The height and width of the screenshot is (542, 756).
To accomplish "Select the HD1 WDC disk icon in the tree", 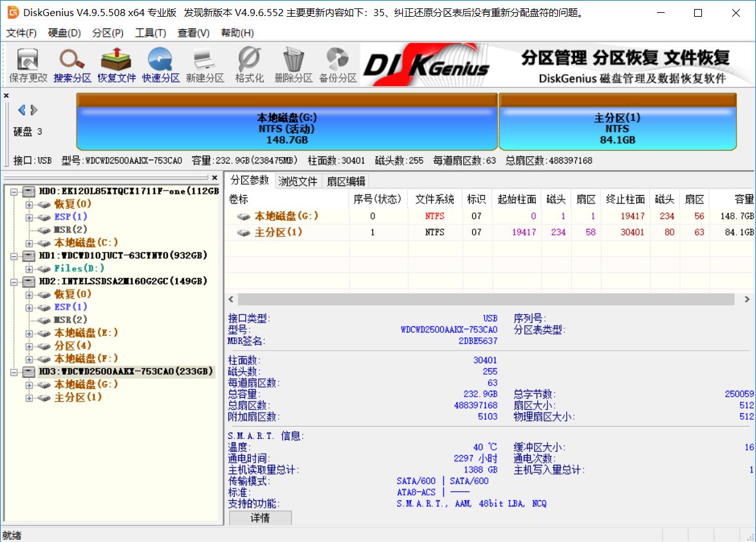I will 29,256.
